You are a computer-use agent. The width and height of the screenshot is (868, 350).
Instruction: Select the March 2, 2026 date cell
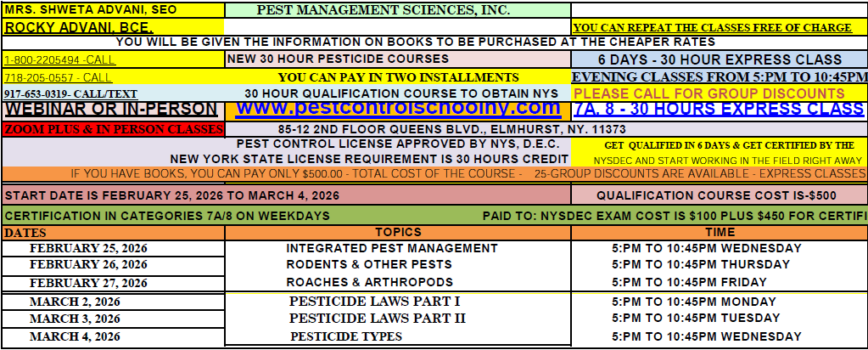coord(114,302)
